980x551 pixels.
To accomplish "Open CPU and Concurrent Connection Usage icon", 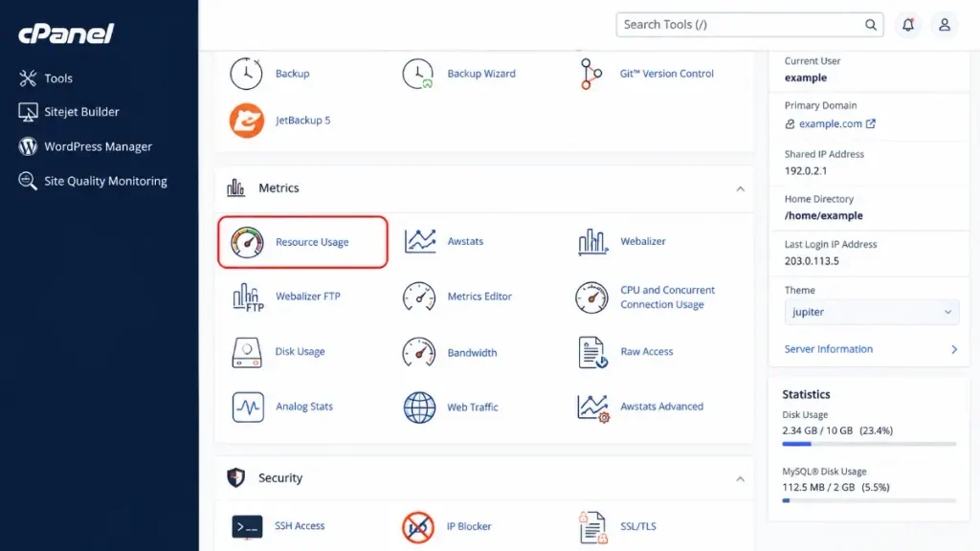I will [x=591, y=298].
